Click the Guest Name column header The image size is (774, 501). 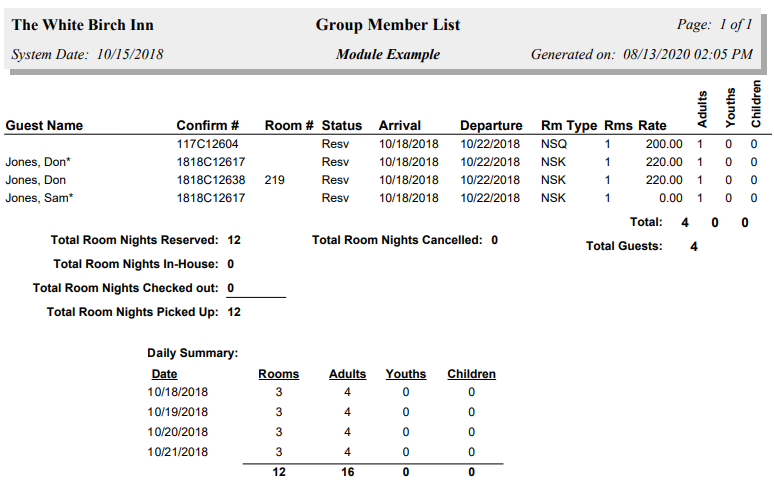coord(44,126)
